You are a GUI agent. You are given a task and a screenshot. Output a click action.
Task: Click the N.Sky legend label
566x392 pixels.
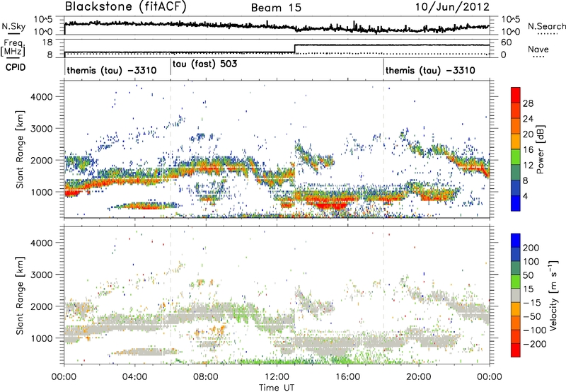click(x=13, y=26)
